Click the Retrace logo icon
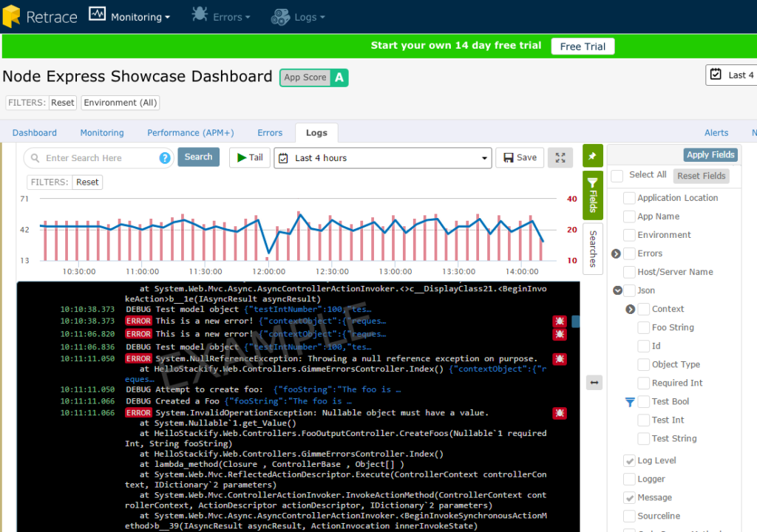Image resolution: width=757 pixels, height=532 pixels. pos(11,16)
